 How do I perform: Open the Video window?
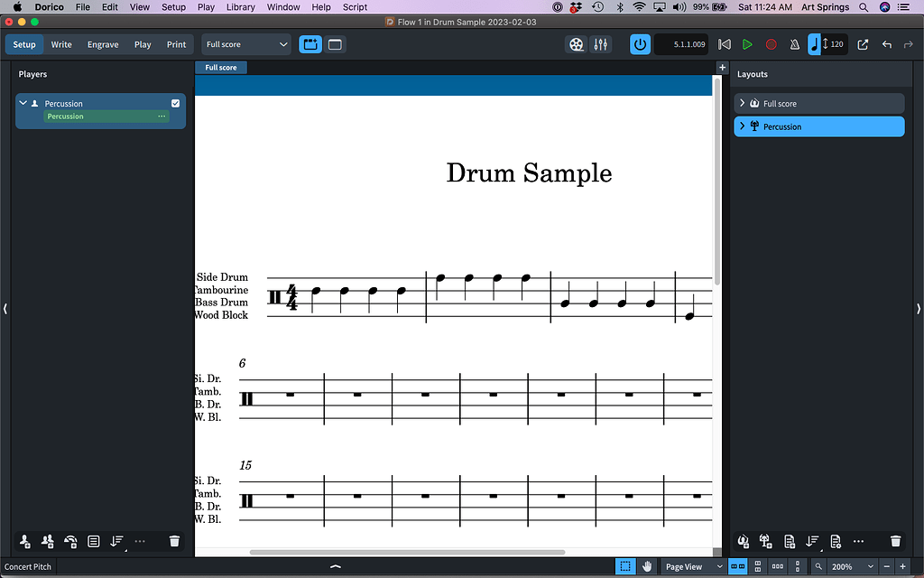tap(576, 43)
